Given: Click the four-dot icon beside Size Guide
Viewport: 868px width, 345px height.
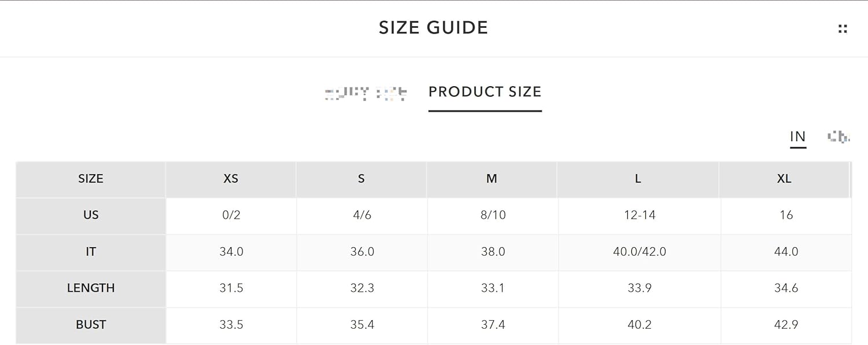Looking at the screenshot, I should click(843, 28).
